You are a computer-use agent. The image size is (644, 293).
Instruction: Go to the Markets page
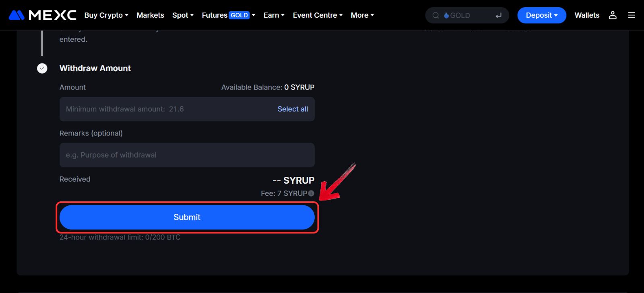coord(150,15)
